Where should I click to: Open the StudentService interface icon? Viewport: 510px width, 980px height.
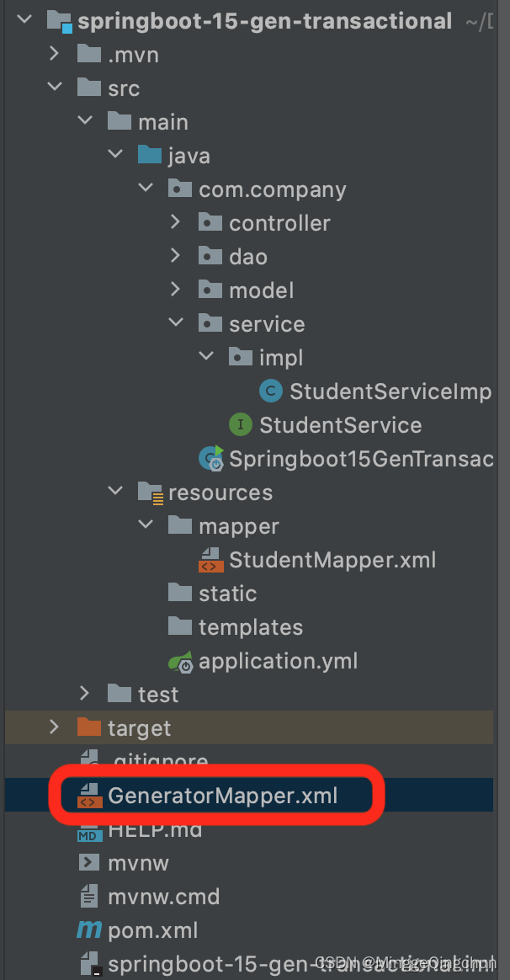click(240, 424)
